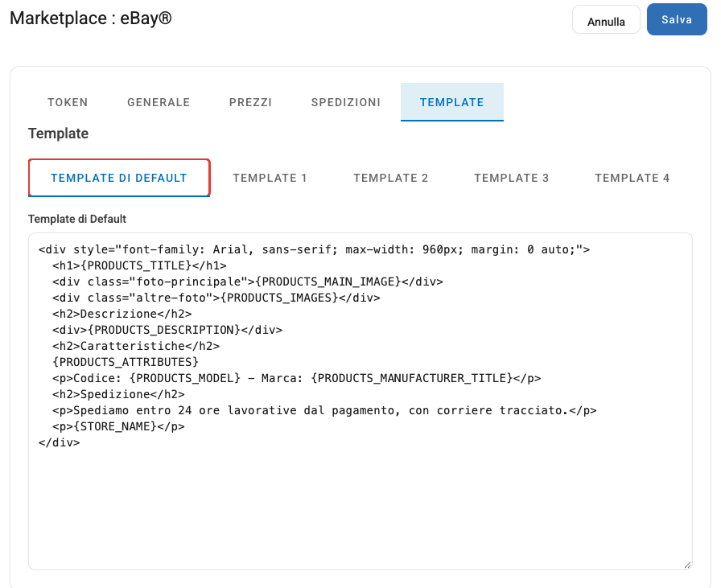Screen dimensions: 721x588
Task: View TEMPLATE 4 sub-tab
Action: click(x=632, y=178)
